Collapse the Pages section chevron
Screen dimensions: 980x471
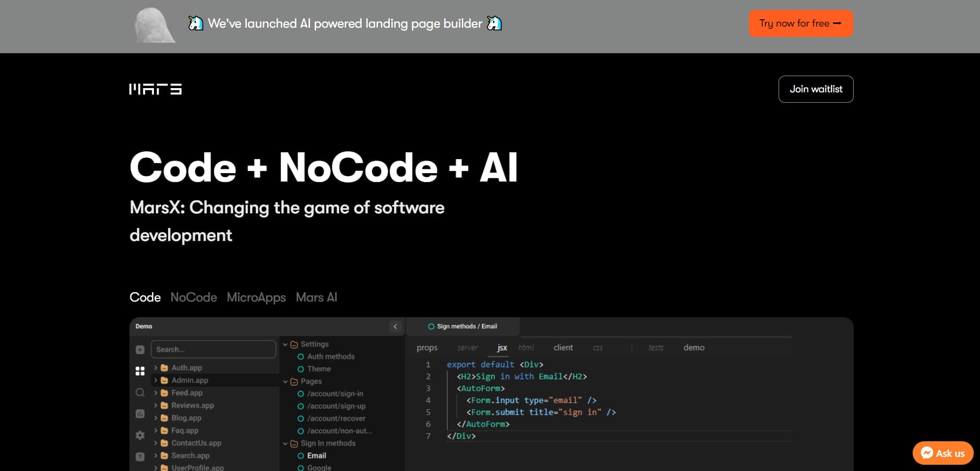click(x=285, y=382)
